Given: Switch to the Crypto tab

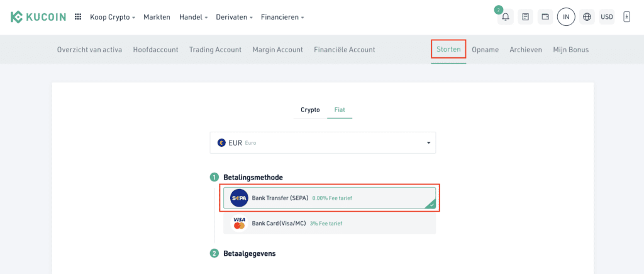Looking at the screenshot, I should click(x=310, y=110).
